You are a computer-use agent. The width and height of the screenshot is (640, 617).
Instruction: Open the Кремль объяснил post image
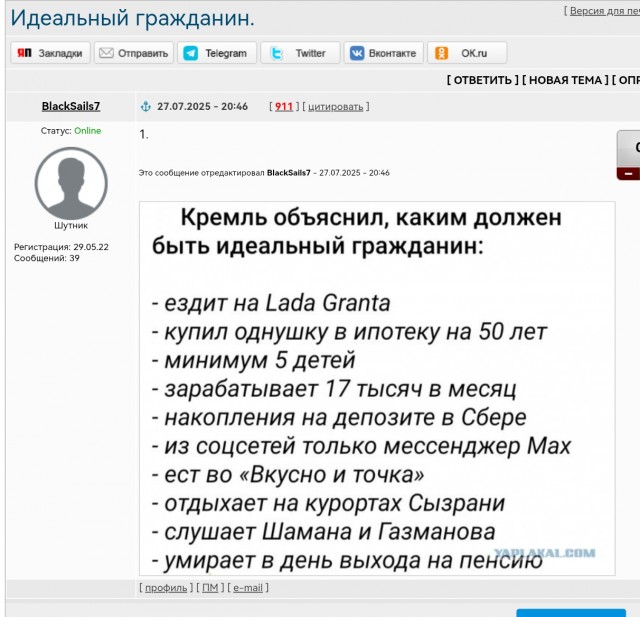pos(377,388)
